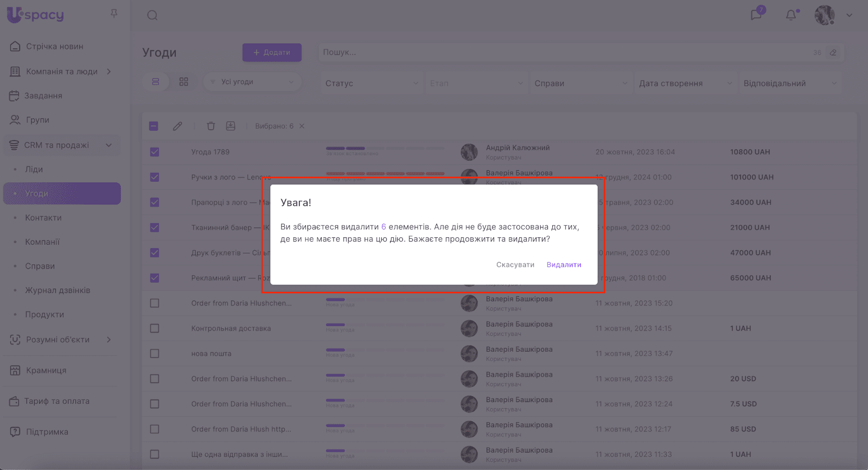Click the Тариф та оплата icon
Image resolution: width=868 pixels, height=470 pixels.
(x=14, y=402)
